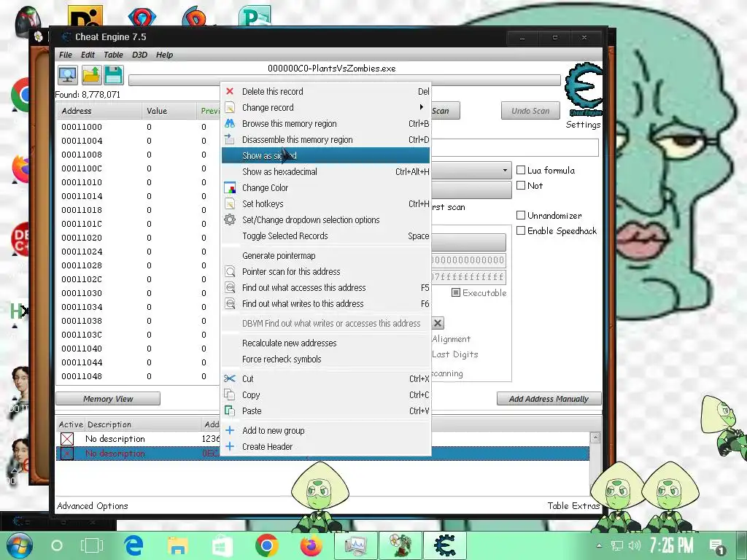
Task: Open the scan type dropdown arrow
Action: [x=505, y=171]
